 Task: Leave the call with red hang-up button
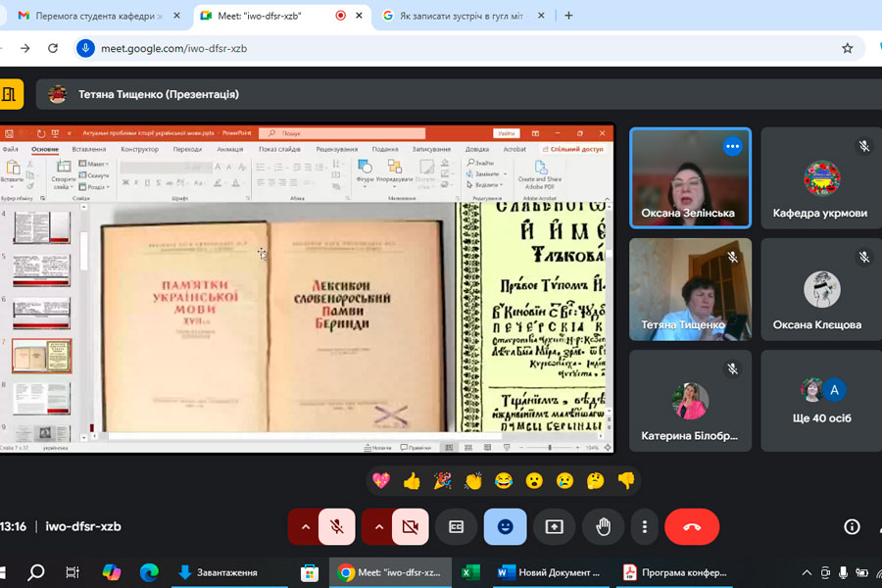692,526
